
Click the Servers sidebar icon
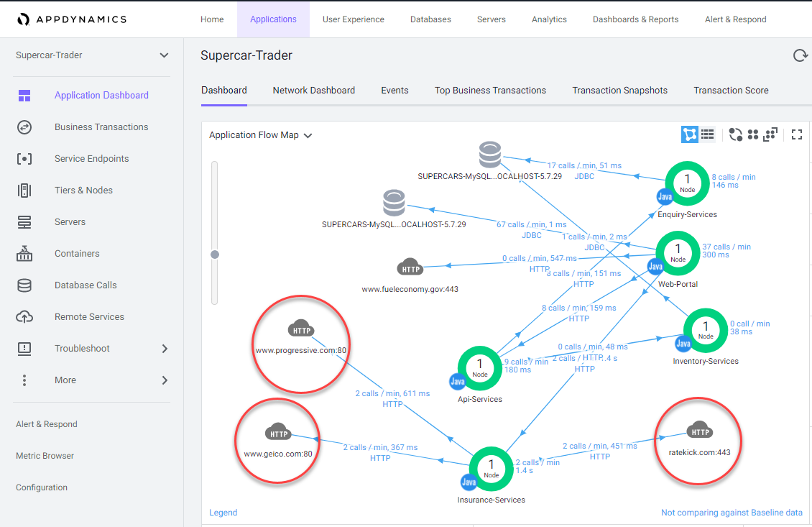tap(24, 221)
